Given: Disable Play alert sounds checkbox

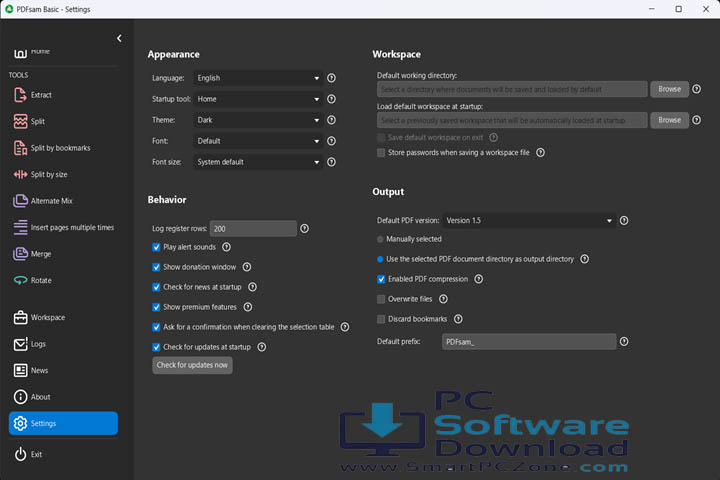Looking at the screenshot, I should click(156, 247).
